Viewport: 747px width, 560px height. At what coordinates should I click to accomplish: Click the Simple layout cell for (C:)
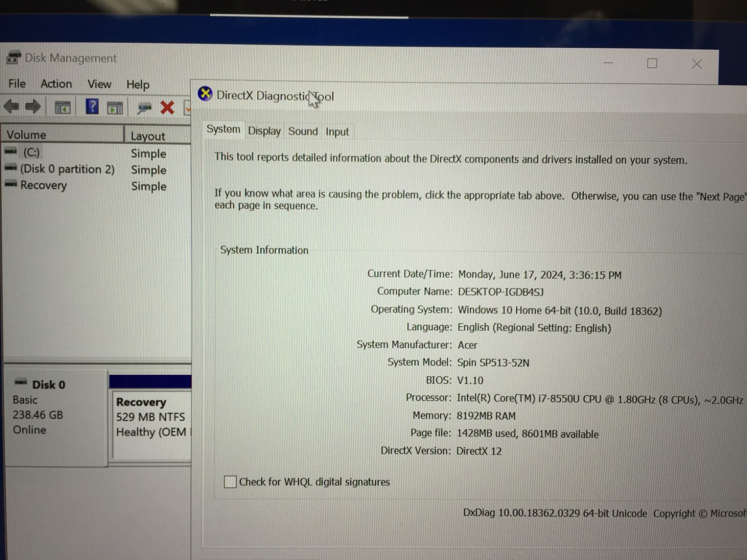tap(148, 154)
